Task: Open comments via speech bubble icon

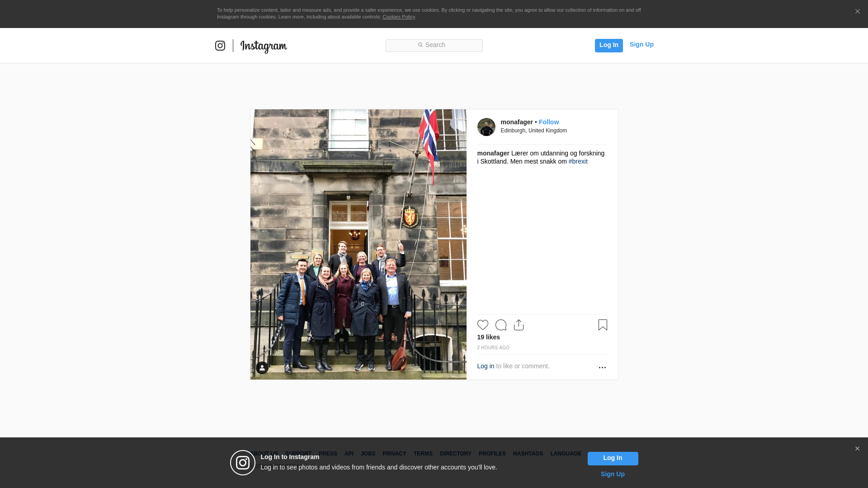Action: (501, 325)
